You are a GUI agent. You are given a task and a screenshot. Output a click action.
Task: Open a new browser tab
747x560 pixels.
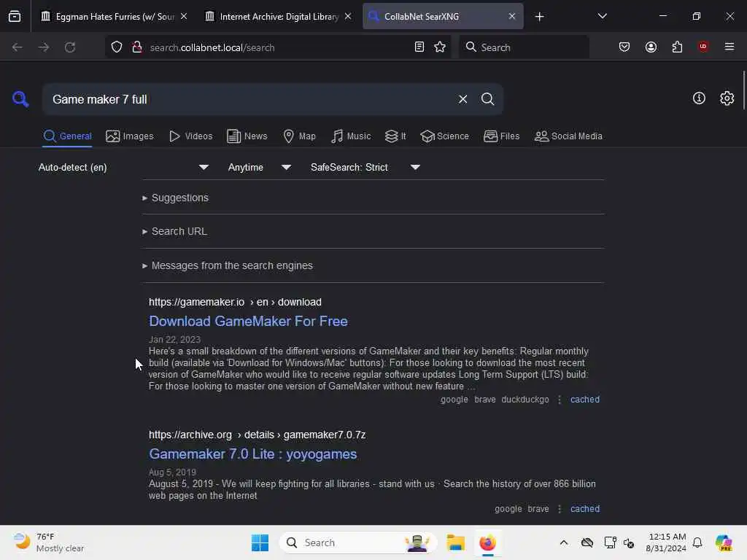539,17
